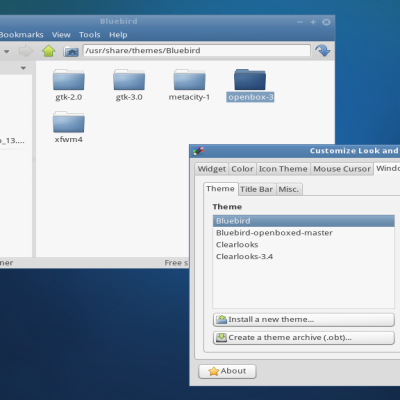Click the /usr/share/themes/Bluebird path field

[x=197, y=51]
